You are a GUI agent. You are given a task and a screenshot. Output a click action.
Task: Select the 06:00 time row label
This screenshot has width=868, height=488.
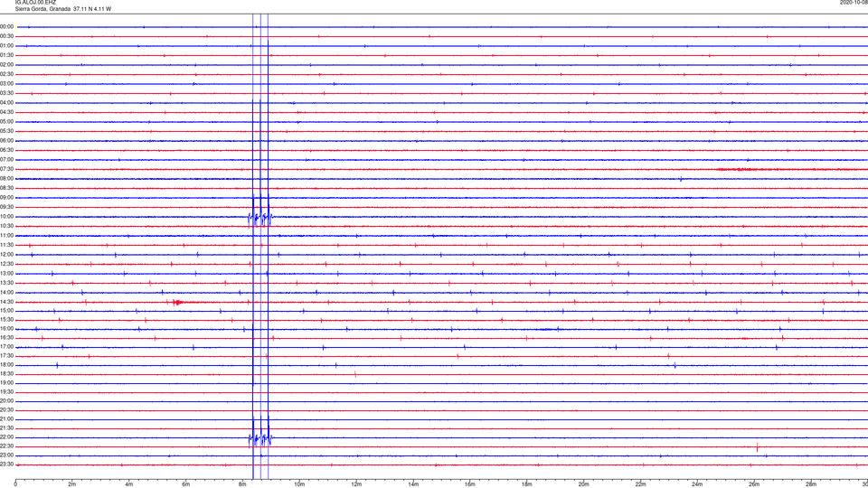click(x=6, y=141)
